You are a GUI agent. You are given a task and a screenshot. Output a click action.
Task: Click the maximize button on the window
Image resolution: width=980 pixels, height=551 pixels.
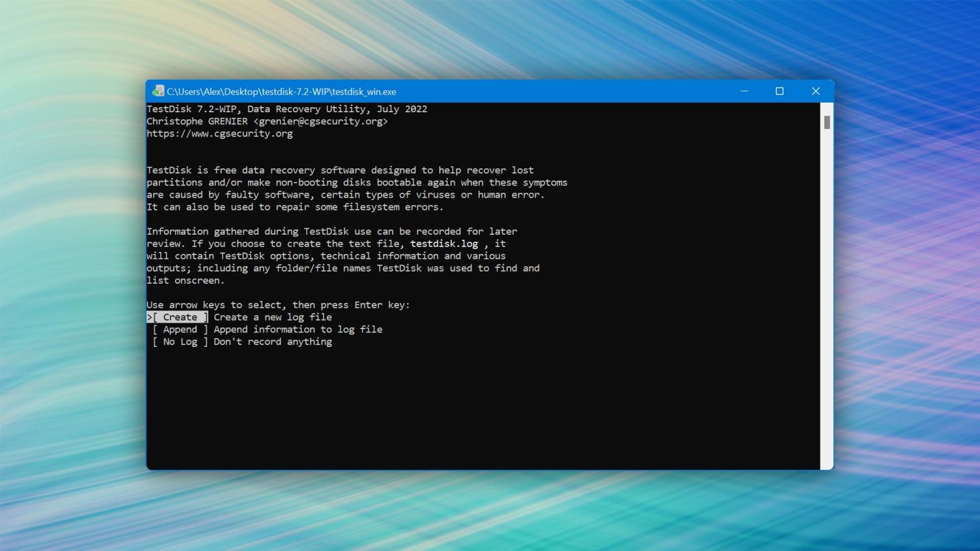[780, 91]
